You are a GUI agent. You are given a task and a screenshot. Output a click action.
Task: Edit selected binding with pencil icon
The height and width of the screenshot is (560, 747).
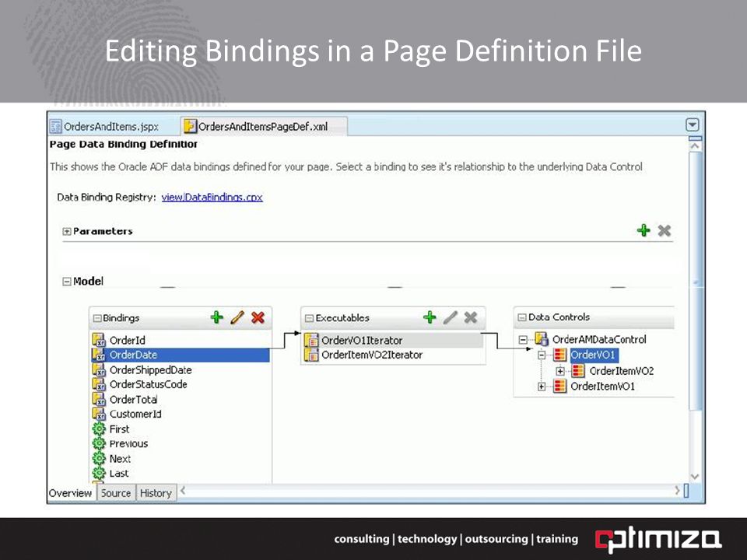click(x=237, y=317)
